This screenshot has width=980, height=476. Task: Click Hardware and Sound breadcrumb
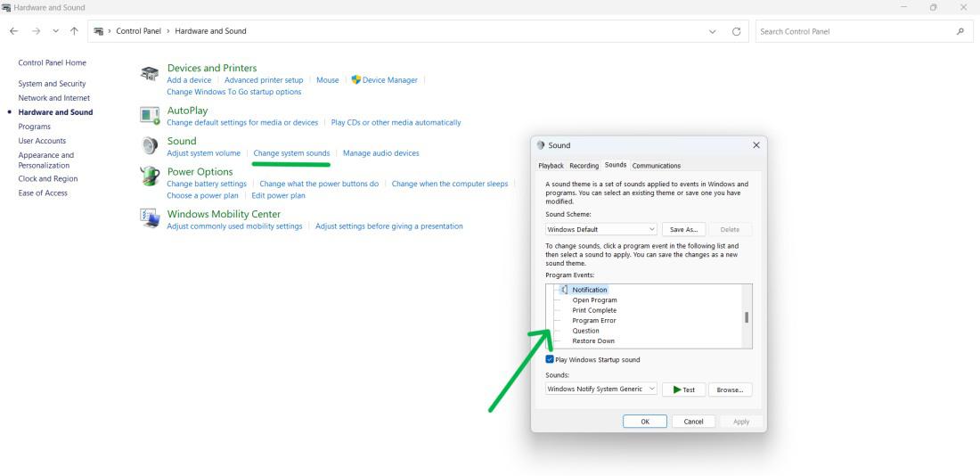click(x=210, y=31)
